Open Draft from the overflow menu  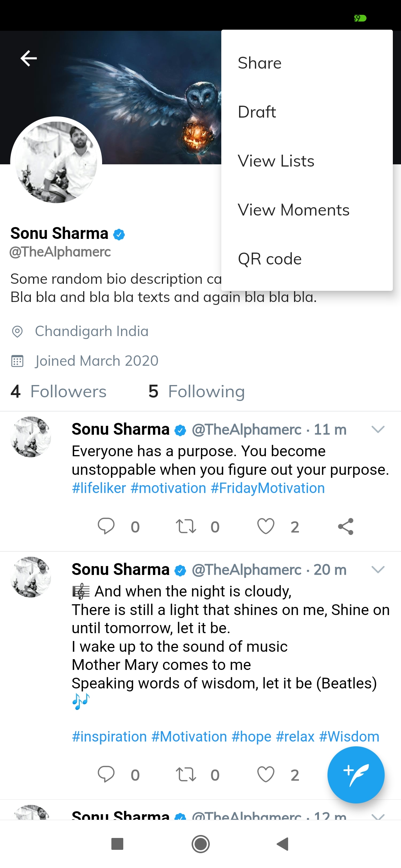point(257,112)
